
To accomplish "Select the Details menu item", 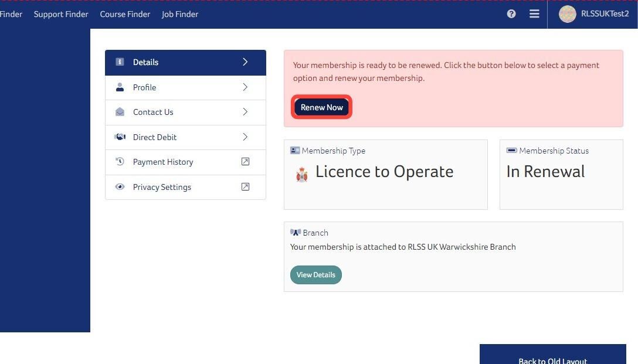I will [185, 62].
